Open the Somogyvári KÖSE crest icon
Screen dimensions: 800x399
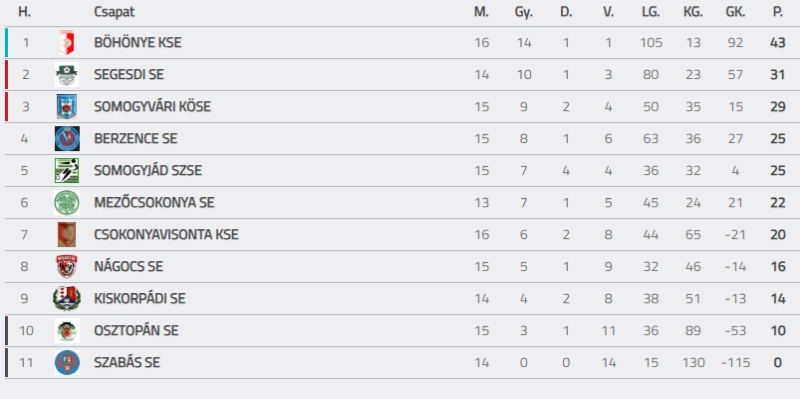click(67, 107)
